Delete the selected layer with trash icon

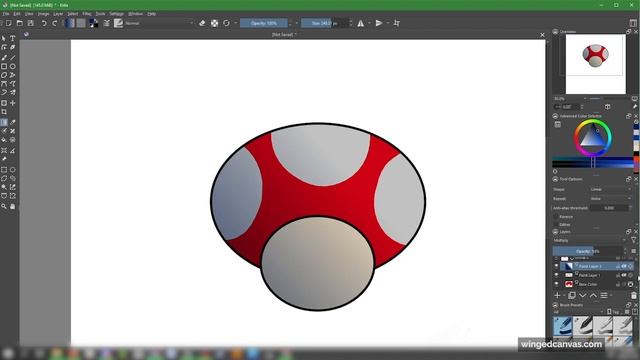point(633,295)
